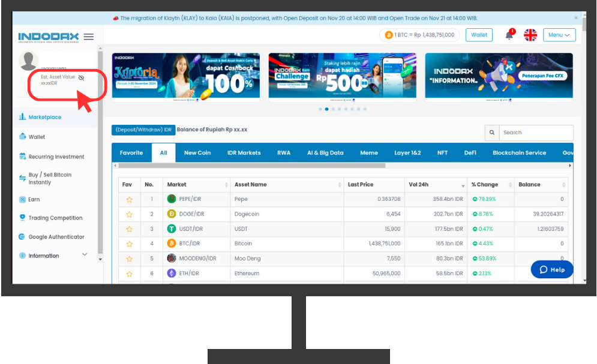Screen dimensions: 597x364
Task: Open the Kriptoria cashback banner
Action: click(186, 77)
